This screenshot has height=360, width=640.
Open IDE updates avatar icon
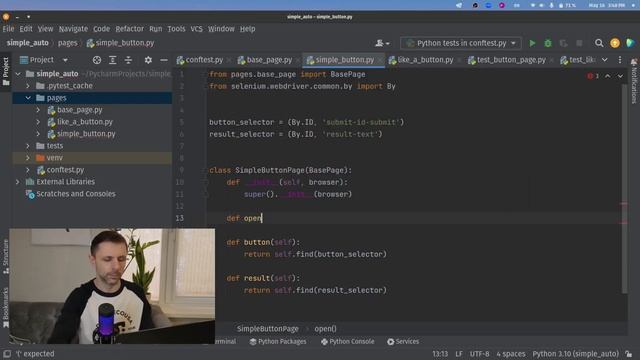pos(615,43)
